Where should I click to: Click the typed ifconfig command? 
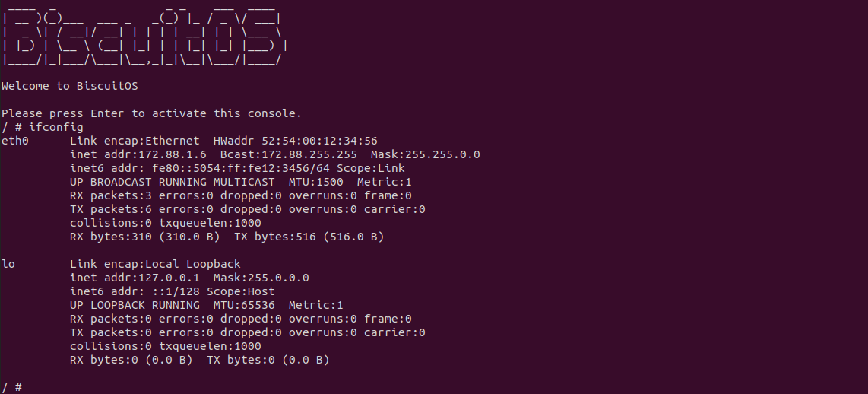click(56, 127)
